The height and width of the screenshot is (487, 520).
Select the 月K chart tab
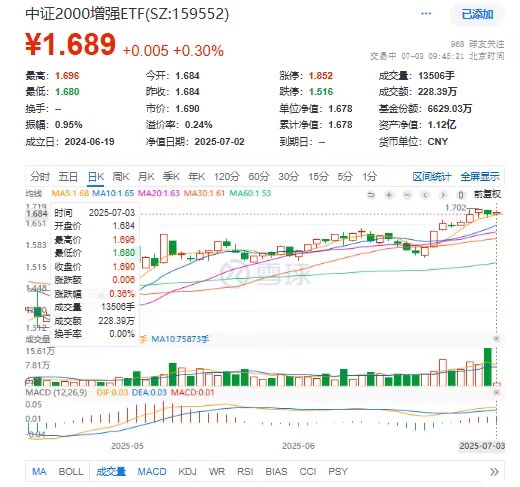pyautogui.click(x=146, y=176)
